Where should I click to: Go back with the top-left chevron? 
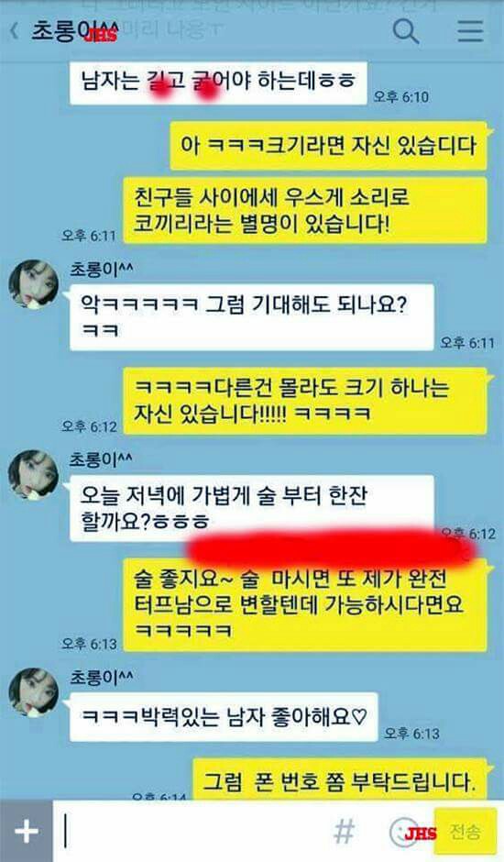(15, 31)
